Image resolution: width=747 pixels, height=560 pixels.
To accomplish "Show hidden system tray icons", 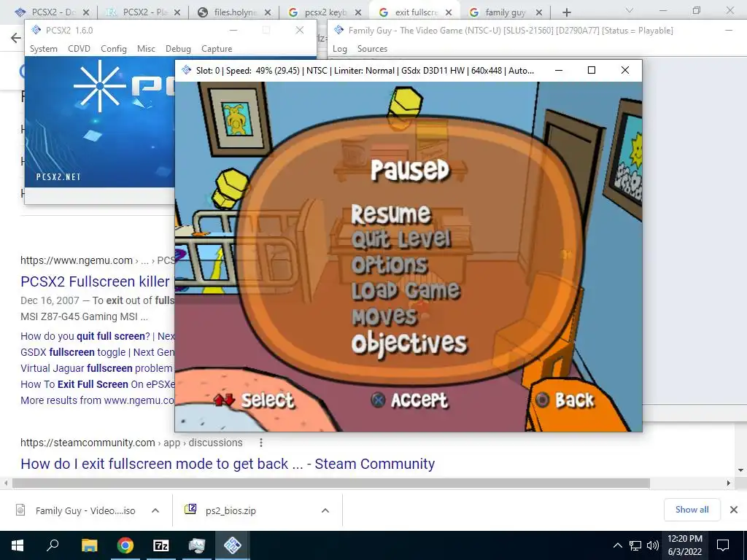I will click(x=617, y=545).
